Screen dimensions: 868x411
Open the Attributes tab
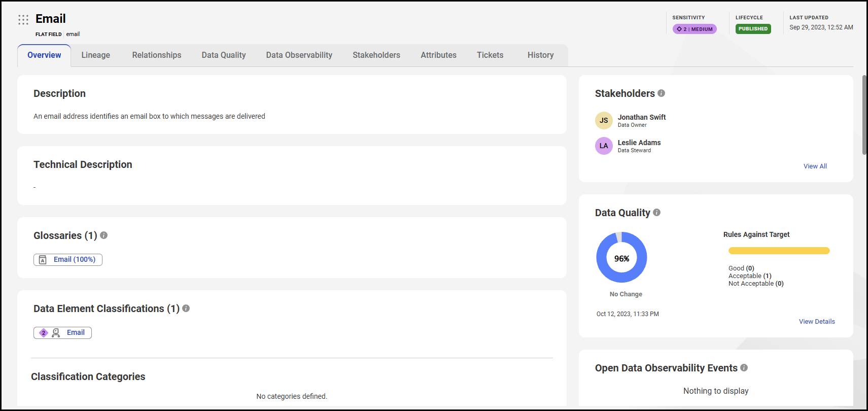[438, 55]
